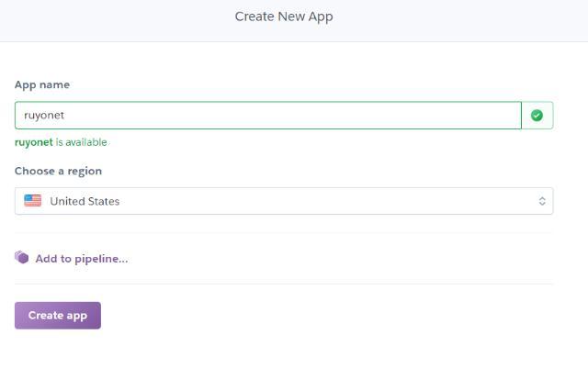Click empty area of App name field
Viewport: 588px width, 379px height.
(292, 116)
